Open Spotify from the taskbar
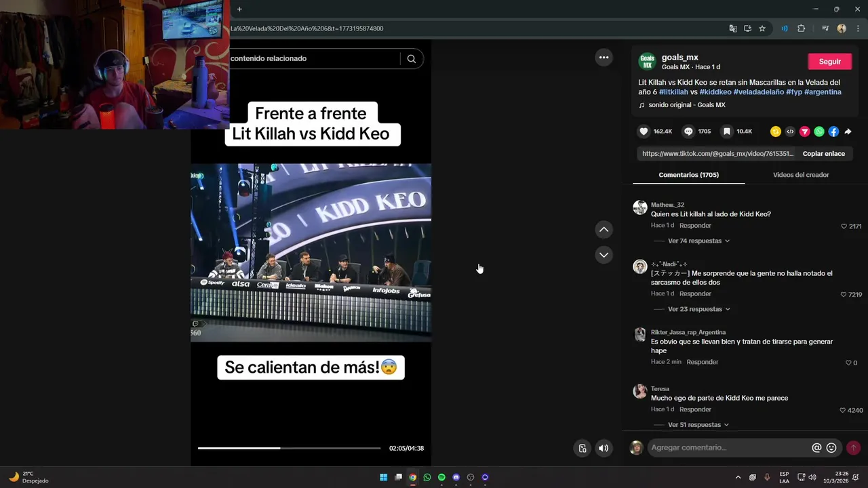868x488 pixels. point(441,477)
